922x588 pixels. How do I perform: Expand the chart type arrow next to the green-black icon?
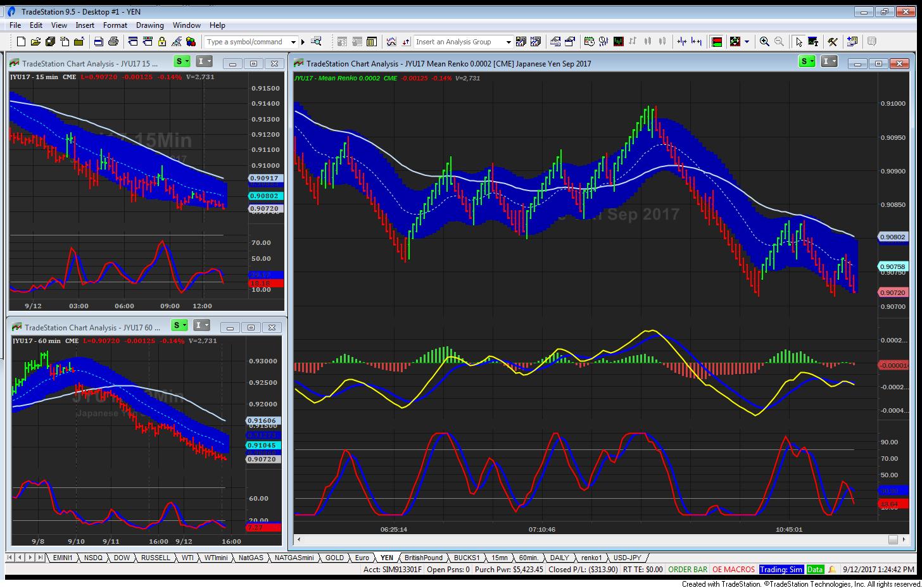747,42
